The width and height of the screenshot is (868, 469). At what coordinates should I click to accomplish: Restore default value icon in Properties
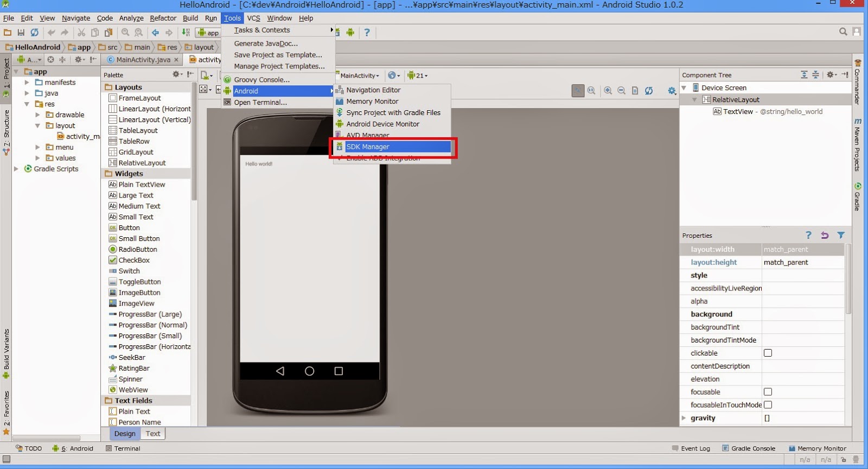click(825, 235)
